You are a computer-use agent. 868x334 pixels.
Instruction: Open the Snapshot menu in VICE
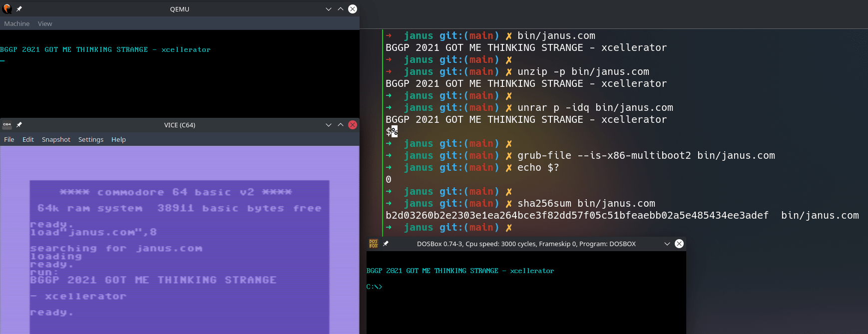click(56, 139)
